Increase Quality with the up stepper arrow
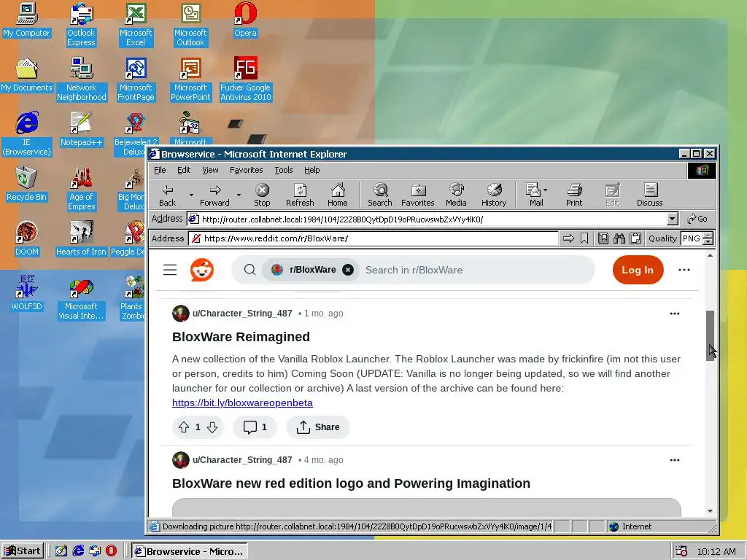Viewport: 747px width, 560px height. pyautogui.click(x=708, y=236)
